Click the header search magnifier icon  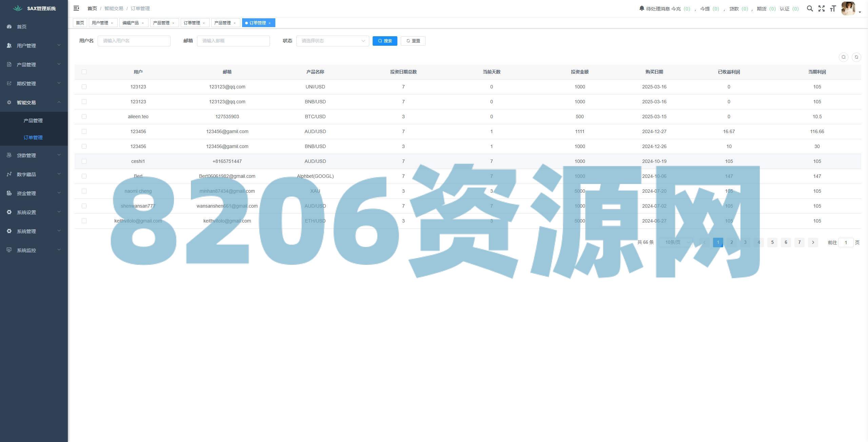point(810,8)
